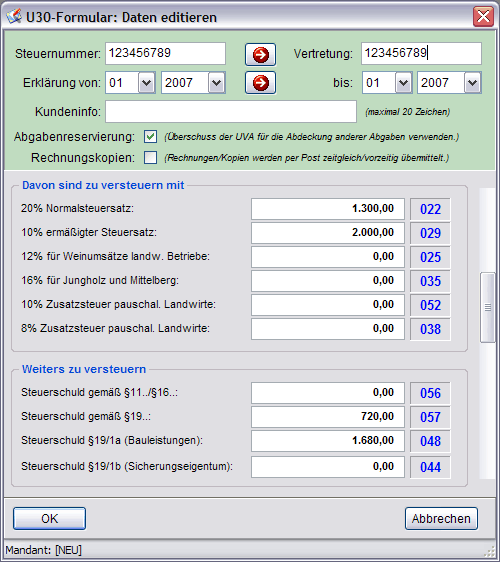Grab the vertical scrollbar thumb
500x562 pixels.
(487, 308)
